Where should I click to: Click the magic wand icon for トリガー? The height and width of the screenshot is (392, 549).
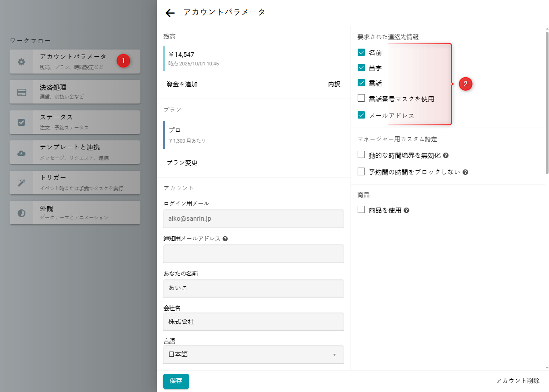[x=21, y=183]
